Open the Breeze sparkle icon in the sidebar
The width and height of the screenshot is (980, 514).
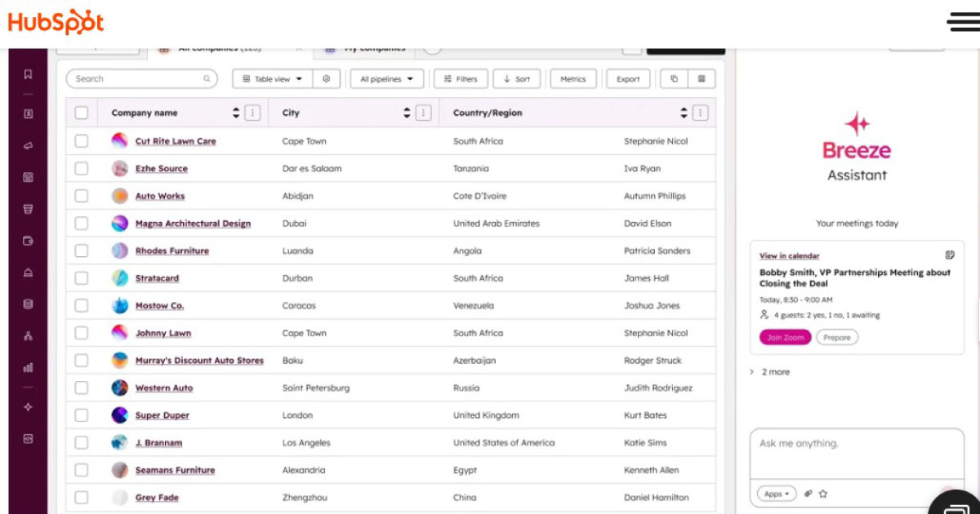[x=28, y=406]
